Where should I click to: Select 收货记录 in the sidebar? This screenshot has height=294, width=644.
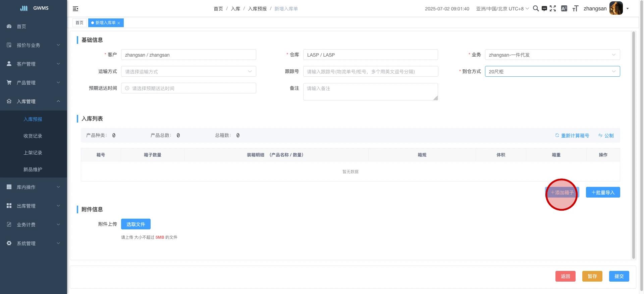[33, 136]
